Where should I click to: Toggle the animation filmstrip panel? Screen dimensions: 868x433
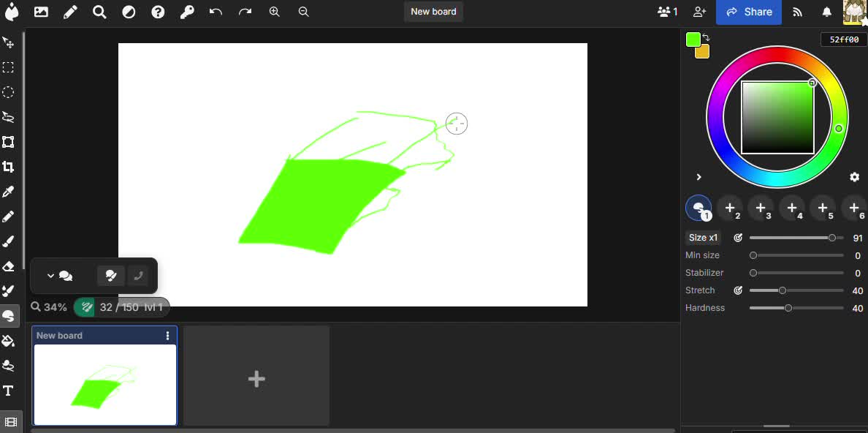coord(9,422)
